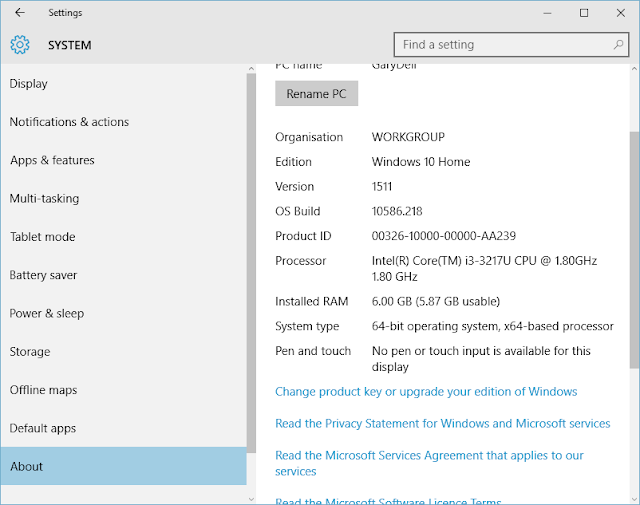
Task: Open the Multi-tasking section
Action: click(44, 199)
